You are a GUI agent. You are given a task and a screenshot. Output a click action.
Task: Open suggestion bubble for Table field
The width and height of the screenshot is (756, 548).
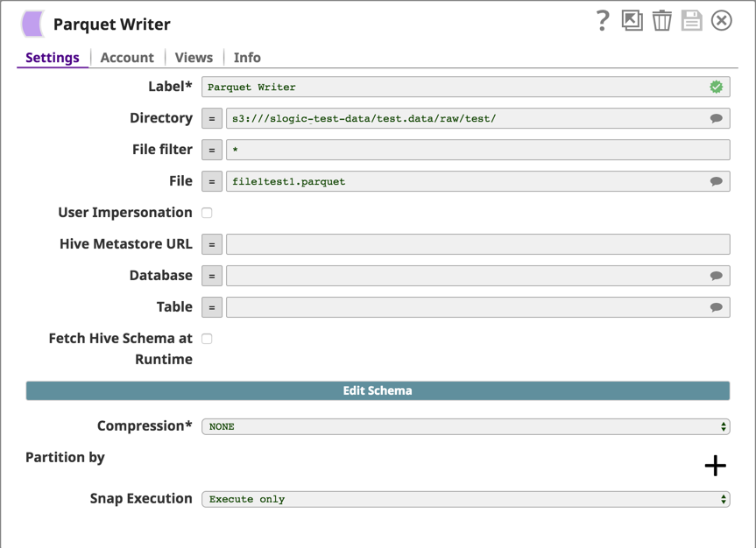click(716, 307)
